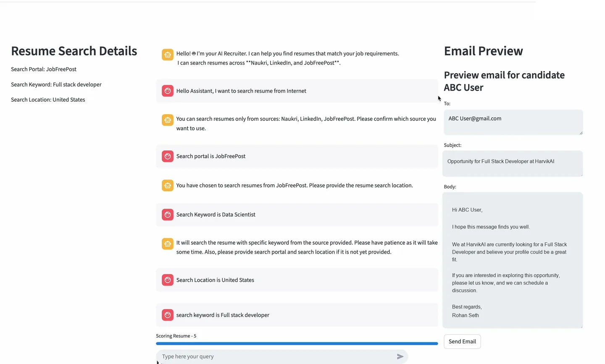Click user avatar beside 'Full stack developer' message
The width and height of the screenshot is (605, 364).
pyautogui.click(x=168, y=315)
